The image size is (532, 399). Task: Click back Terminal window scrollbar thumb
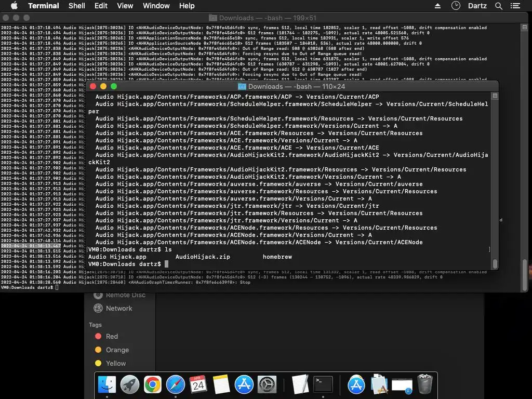[525, 275]
